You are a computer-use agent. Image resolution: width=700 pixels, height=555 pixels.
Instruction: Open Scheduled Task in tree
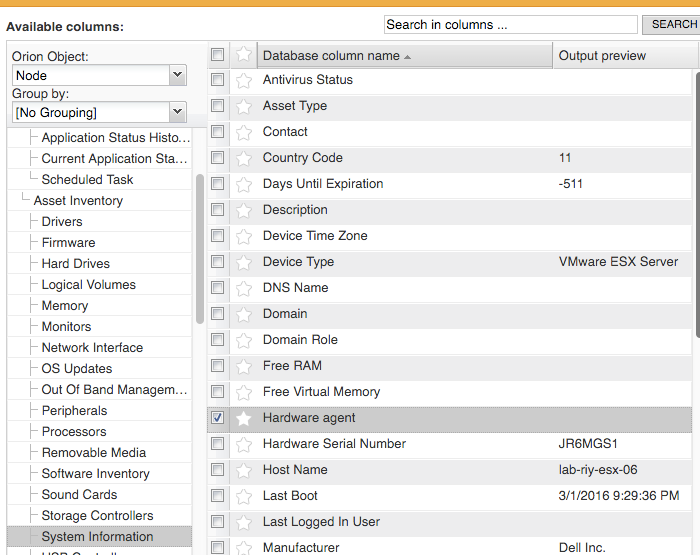87,179
